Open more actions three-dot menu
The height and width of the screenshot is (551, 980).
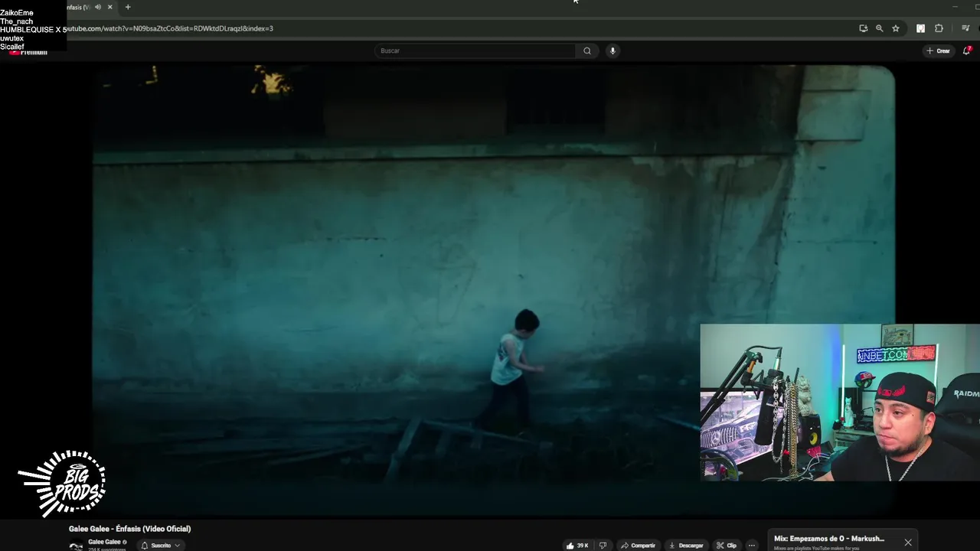[752, 546]
